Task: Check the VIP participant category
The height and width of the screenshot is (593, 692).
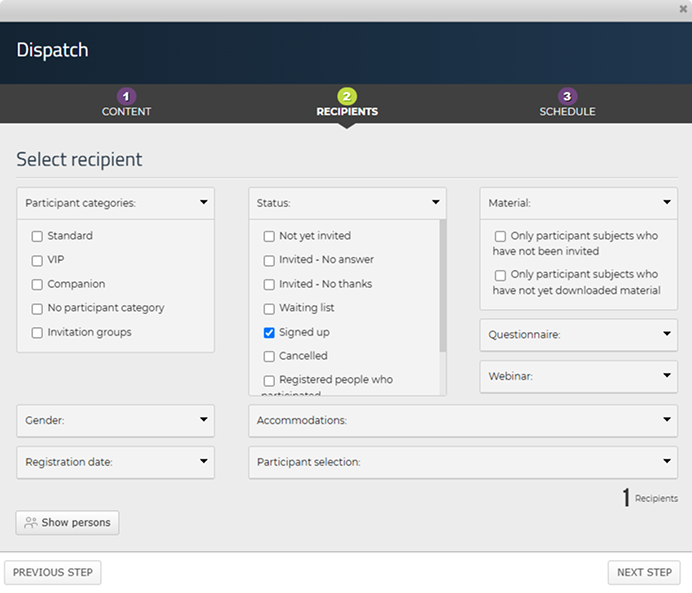Action: (37, 260)
